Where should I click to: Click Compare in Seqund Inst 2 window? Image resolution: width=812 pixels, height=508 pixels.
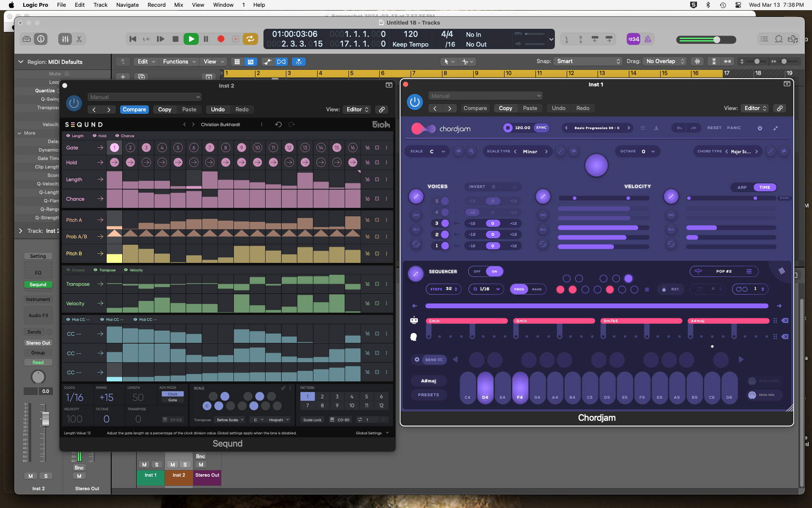134,109
